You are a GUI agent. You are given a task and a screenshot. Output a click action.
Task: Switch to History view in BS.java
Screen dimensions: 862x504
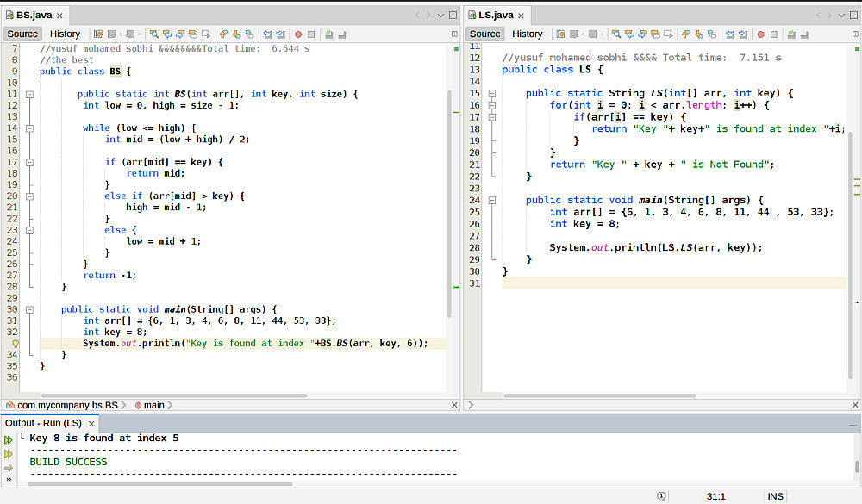(65, 34)
